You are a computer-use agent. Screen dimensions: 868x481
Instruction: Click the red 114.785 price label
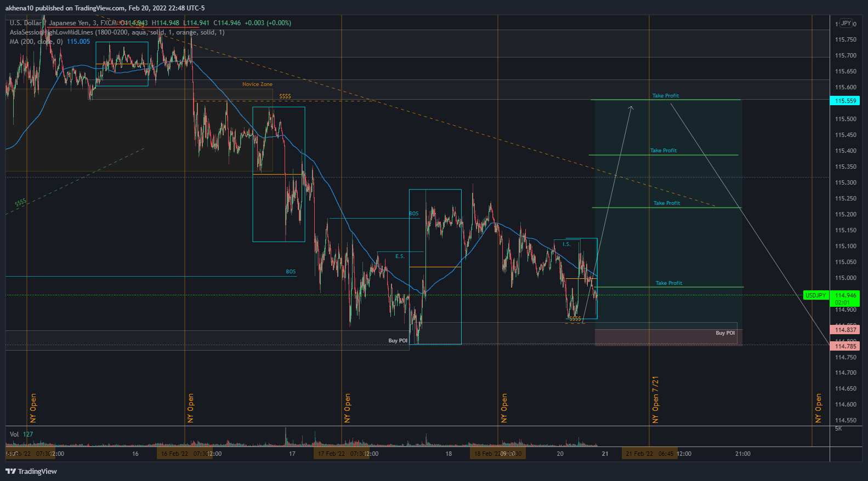tap(845, 346)
